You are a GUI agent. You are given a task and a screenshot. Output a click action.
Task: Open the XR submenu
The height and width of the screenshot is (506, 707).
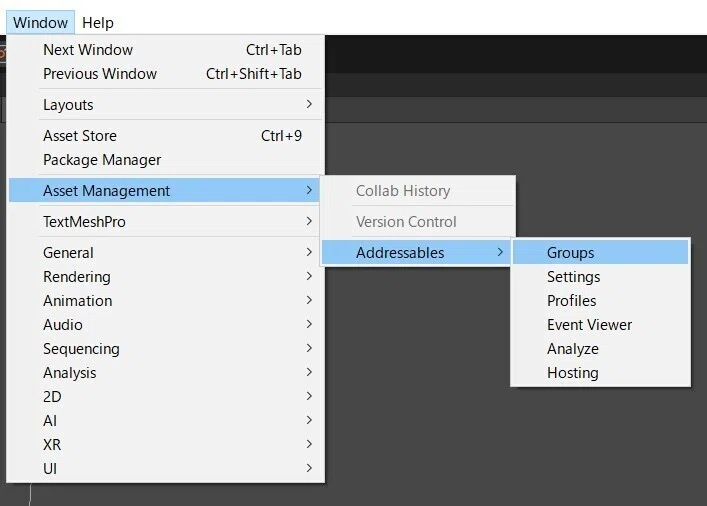tap(165, 444)
